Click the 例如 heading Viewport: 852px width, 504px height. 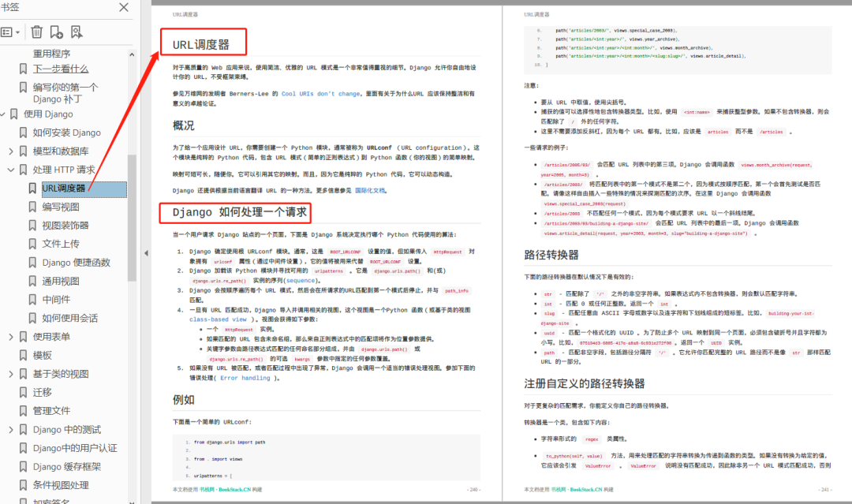click(184, 400)
